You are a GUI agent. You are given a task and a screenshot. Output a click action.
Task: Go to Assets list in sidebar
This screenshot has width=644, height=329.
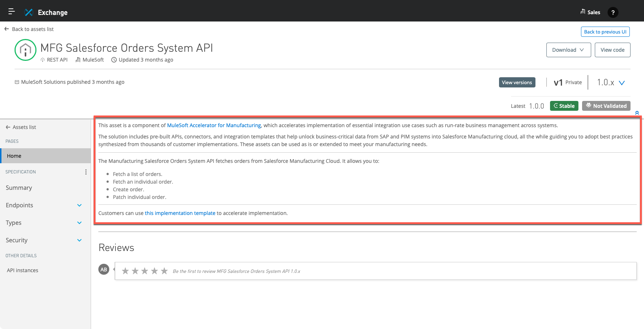pos(21,127)
